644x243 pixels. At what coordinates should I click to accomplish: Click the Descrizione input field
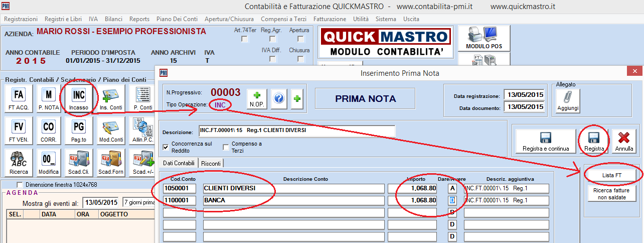297,132
